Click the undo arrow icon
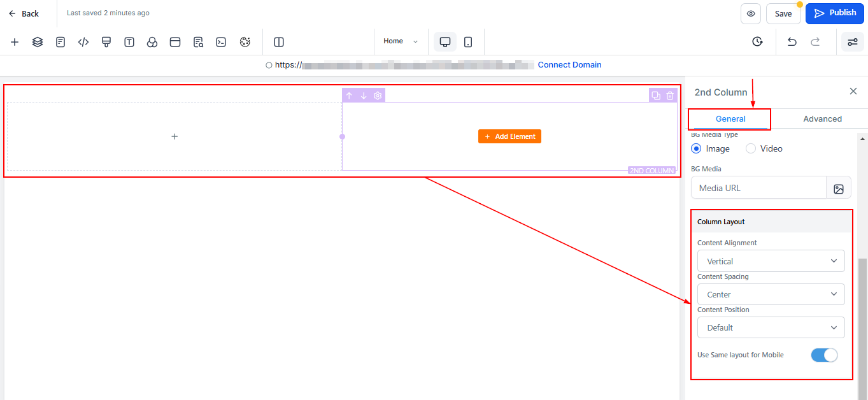This screenshot has height=400, width=868. [792, 42]
